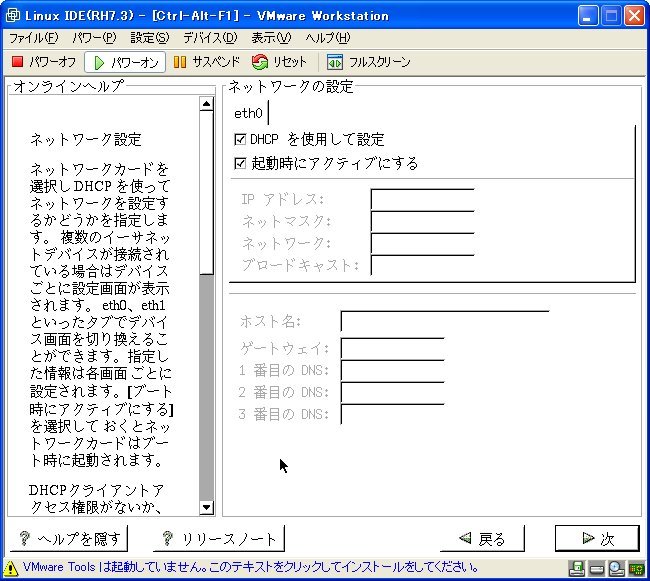Click the ネットワーク設定 help heading
This screenshot has height=581, width=650.
[86, 140]
